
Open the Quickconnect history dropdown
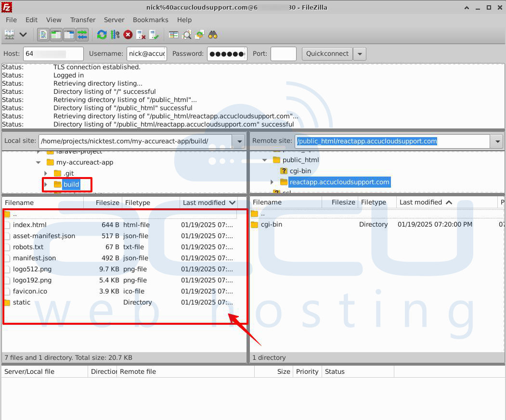coord(360,54)
